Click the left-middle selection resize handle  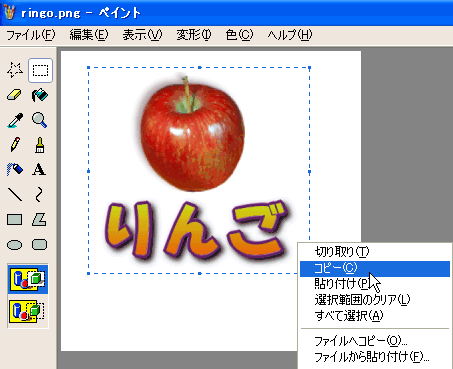click(89, 171)
